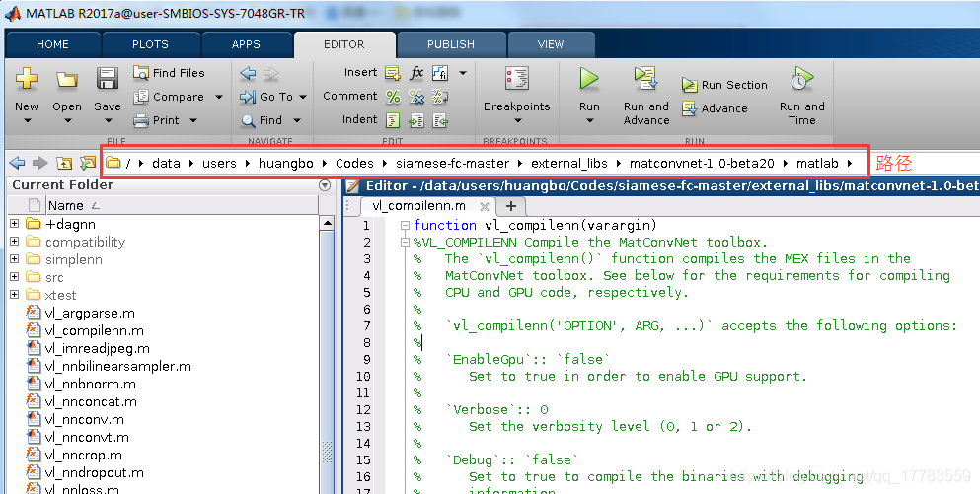Select huangbo in the path bar

pyautogui.click(x=285, y=163)
